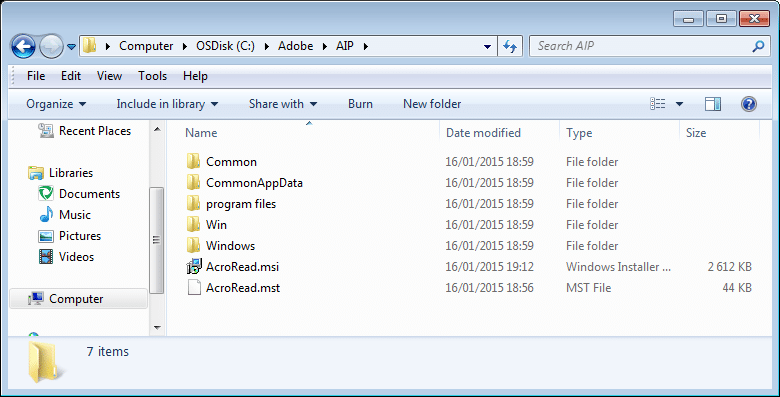780x397 pixels.
Task: Open Videos library
Action: pos(76,257)
